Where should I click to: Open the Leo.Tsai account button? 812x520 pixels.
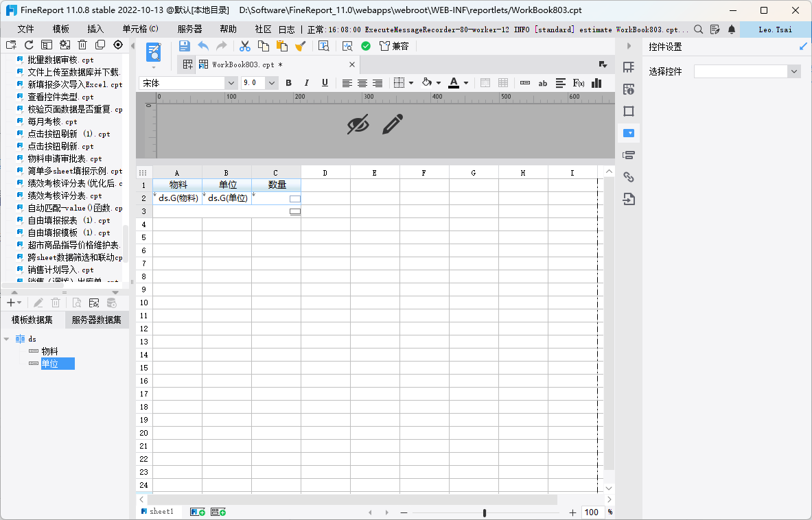tap(775, 29)
